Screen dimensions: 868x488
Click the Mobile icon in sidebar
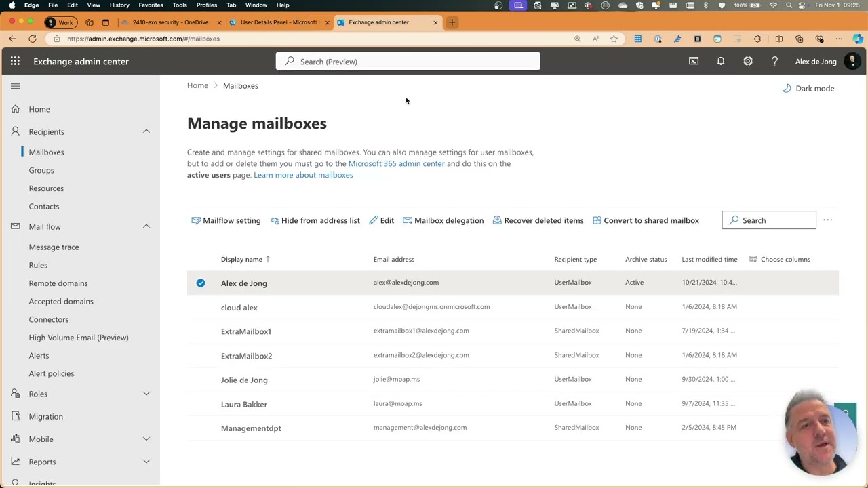16,439
